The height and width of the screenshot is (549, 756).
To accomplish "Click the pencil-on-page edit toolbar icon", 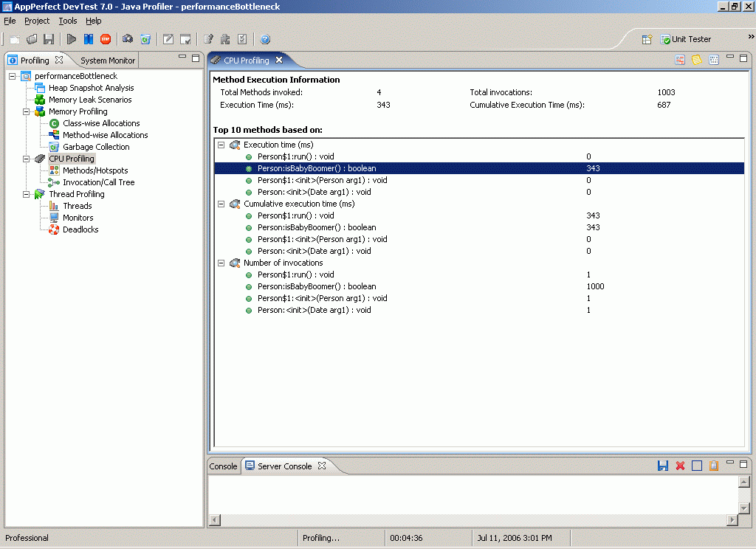I will 168,40.
